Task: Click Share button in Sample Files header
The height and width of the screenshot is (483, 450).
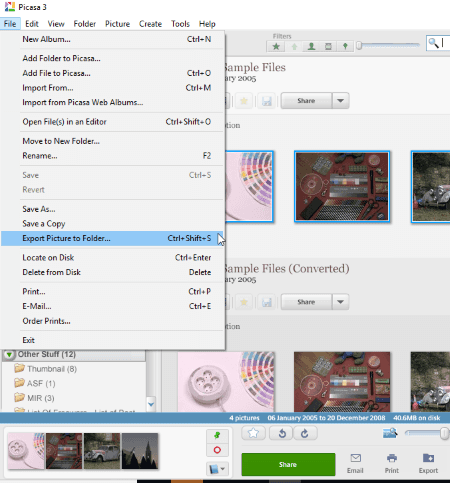Action: click(306, 101)
